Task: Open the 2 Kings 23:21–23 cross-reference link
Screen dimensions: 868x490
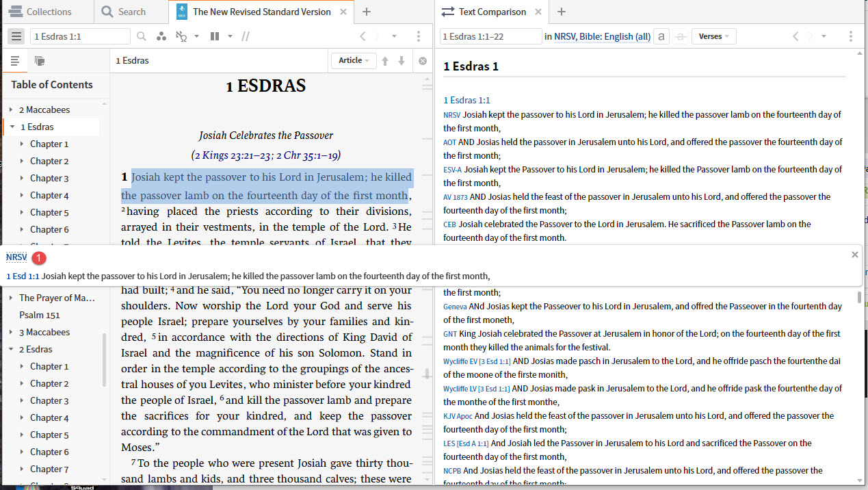Action: [x=233, y=155]
